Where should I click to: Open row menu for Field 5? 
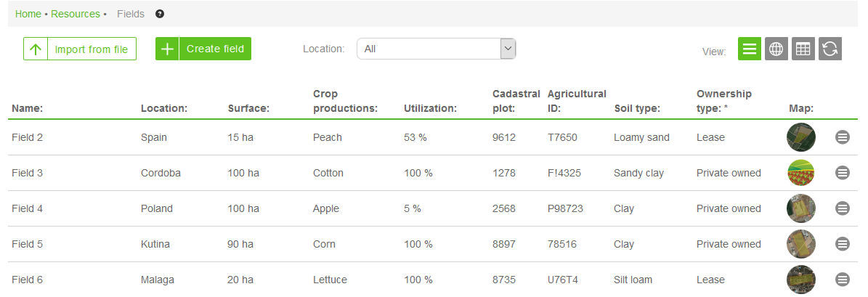(x=843, y=244)
